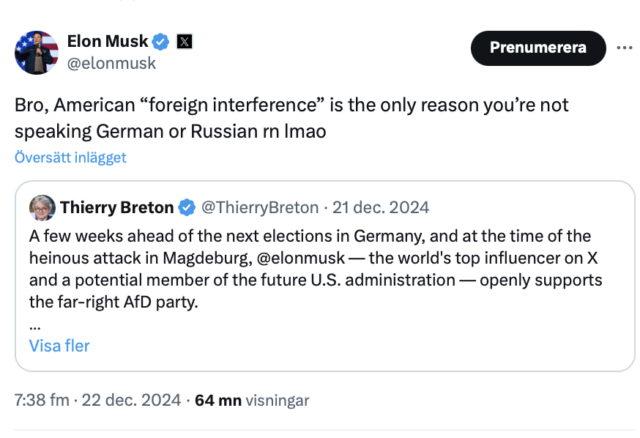Open the three-dot more options menu

(x=624, y=47)
